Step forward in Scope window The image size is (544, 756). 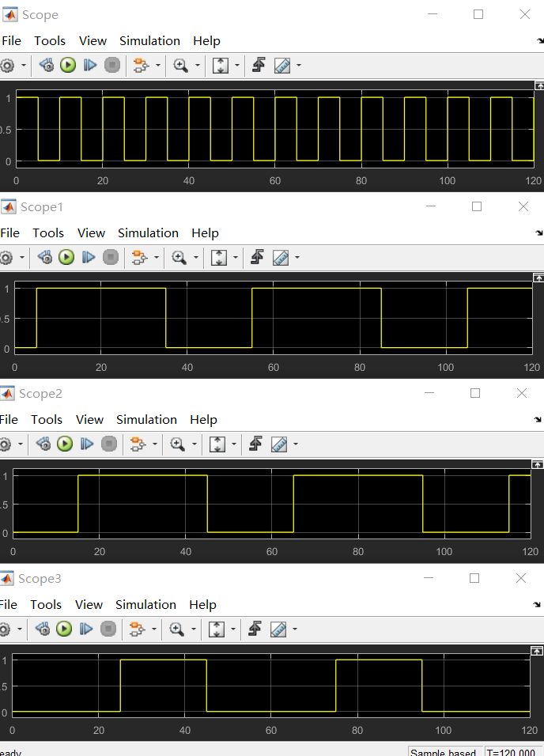[x=90, y=65]
